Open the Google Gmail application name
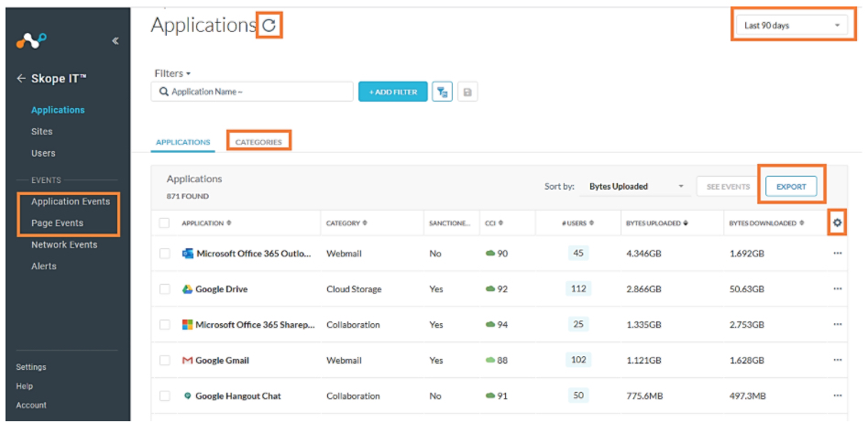Screen dimensions: 868x423 [223, 361]
